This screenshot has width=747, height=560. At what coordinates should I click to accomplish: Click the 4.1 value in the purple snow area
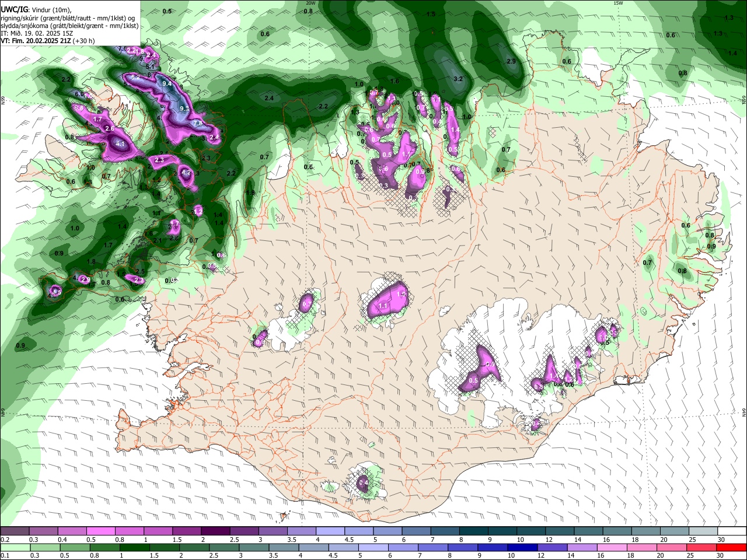pyautogui.click(x=121, y=143)
